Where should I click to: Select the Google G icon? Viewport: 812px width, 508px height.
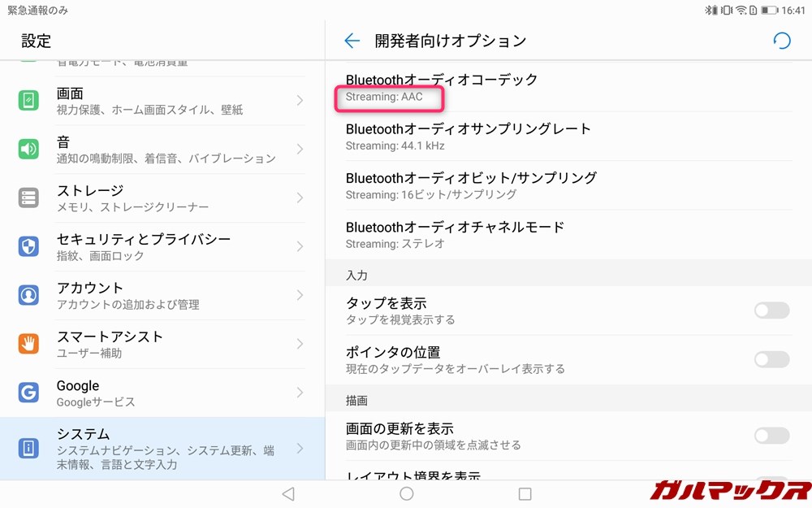coord(28,393)
